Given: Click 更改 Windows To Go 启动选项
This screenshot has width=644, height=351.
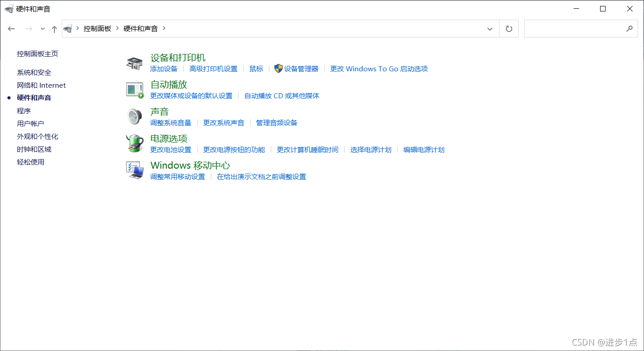Looking at the screenshot, I should point(379,69).
